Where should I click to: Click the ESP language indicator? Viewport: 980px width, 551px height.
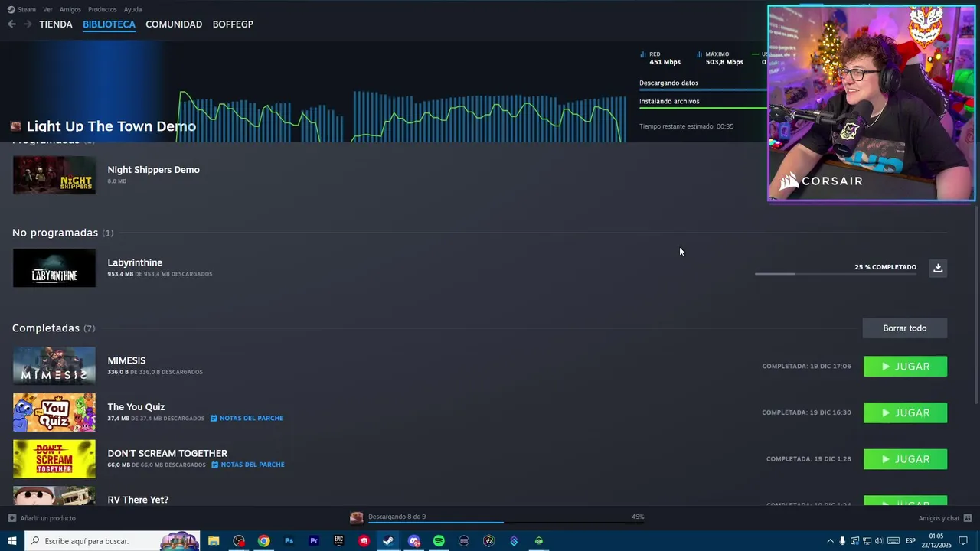click(910, 541)
